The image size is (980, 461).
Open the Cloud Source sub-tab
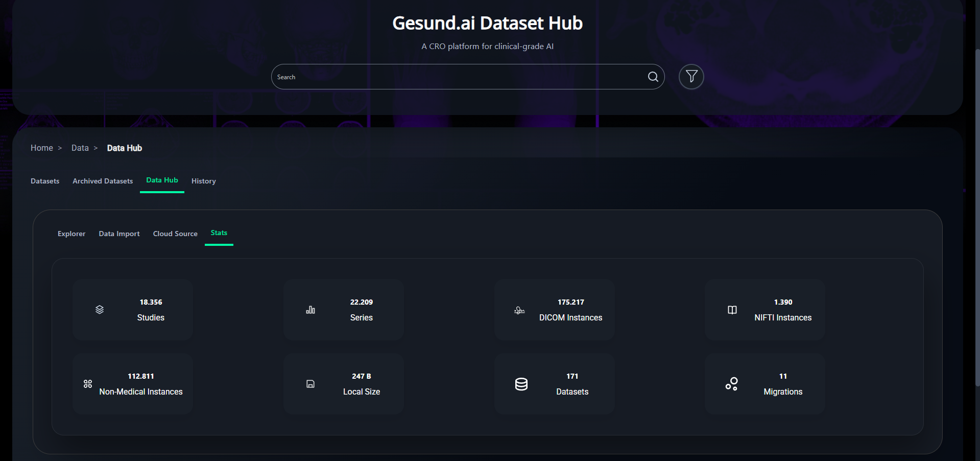click(175, 234)
